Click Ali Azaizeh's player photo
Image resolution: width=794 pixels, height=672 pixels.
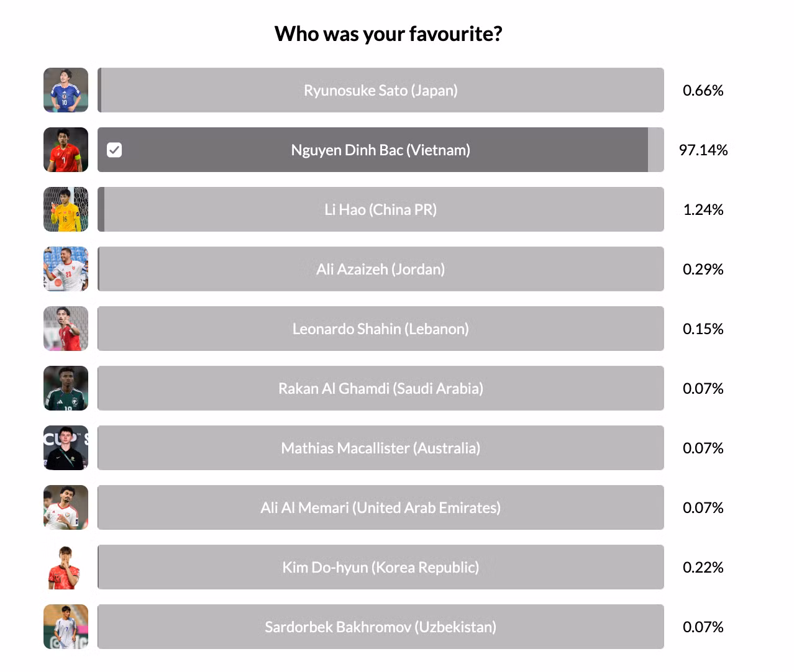[66, 269]
